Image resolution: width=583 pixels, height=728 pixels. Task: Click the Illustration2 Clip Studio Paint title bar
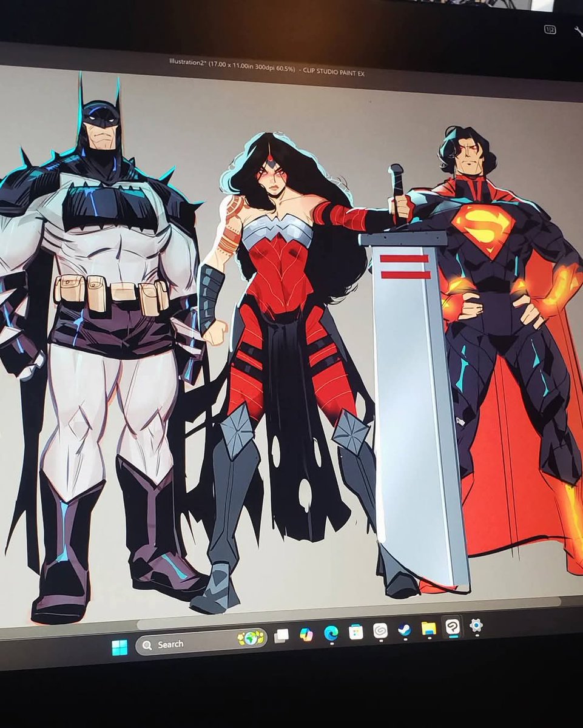click(267, 67)
